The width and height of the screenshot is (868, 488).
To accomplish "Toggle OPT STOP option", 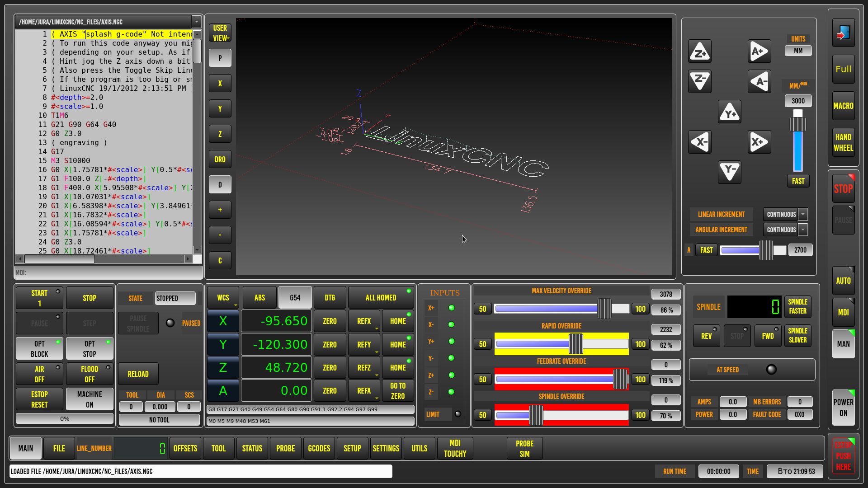I will coord(90,349).
